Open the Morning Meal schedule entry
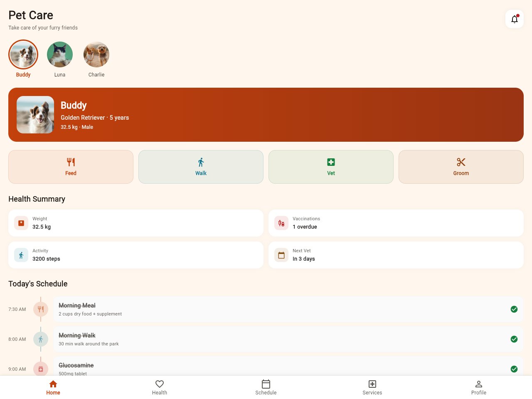 point(288,309)
